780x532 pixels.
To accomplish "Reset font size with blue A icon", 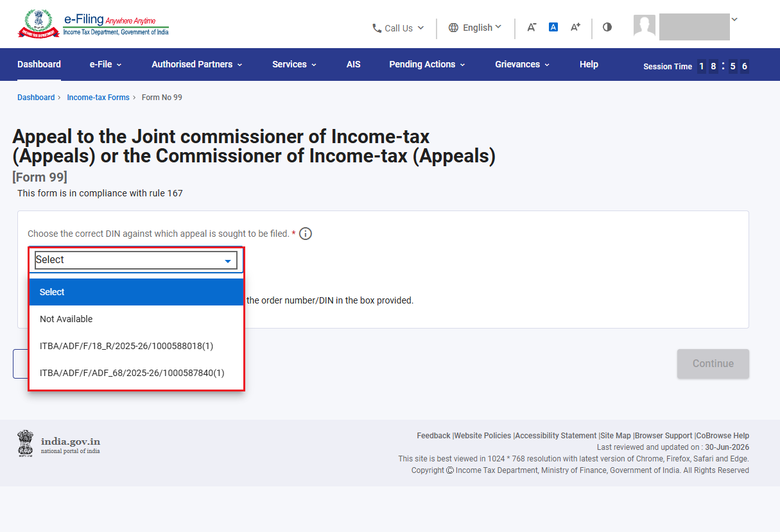I will click(553, 27).
